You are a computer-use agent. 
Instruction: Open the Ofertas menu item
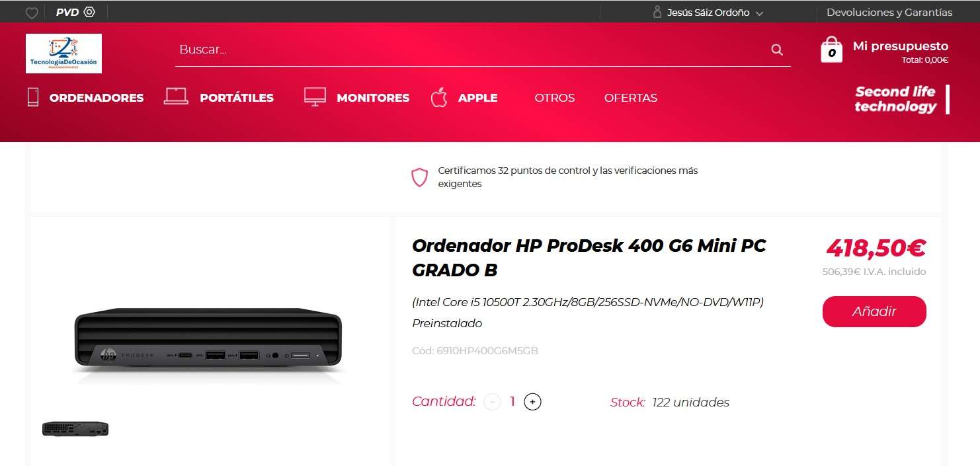[631, 98]
